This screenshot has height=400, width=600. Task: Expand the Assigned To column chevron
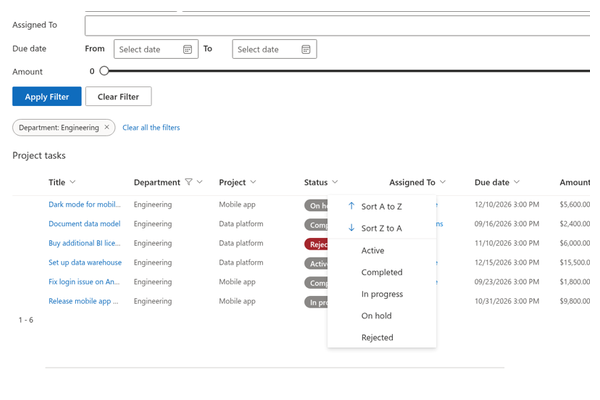coord(443,182)
